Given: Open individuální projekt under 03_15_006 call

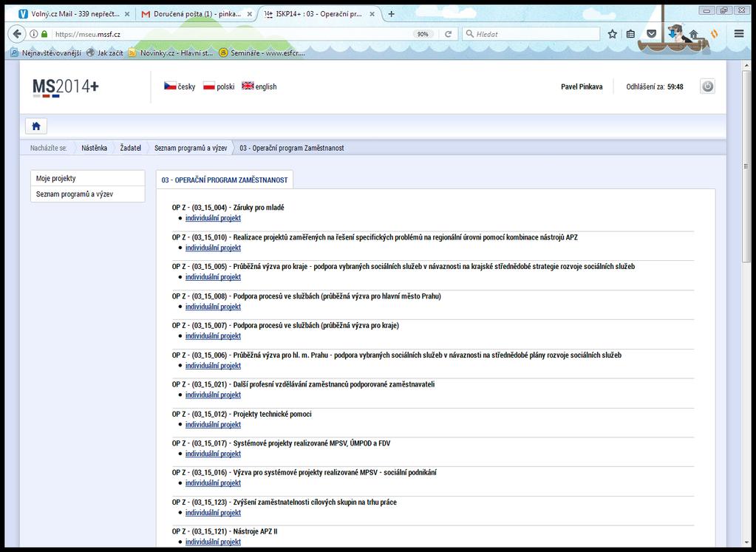Looking at the screenshot, I should (213, 366).
